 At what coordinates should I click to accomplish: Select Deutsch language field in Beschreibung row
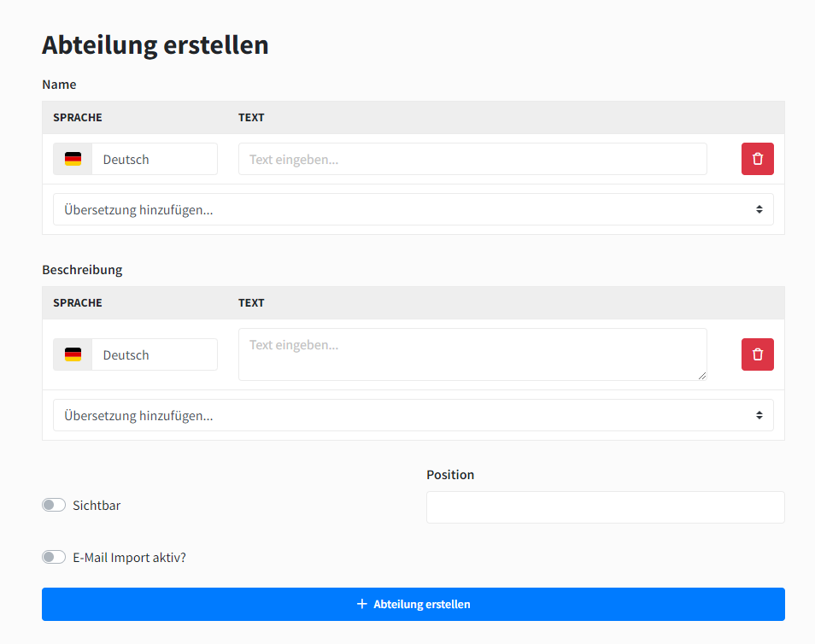coord(154,354)
